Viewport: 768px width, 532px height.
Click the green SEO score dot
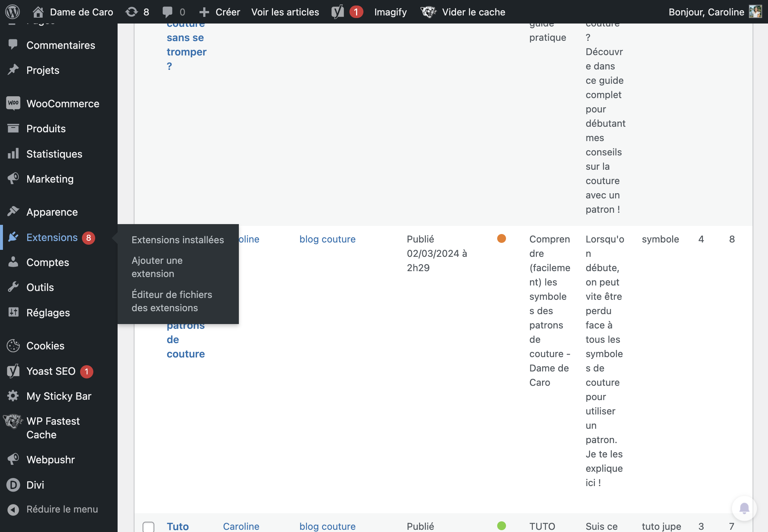(502, 526)
